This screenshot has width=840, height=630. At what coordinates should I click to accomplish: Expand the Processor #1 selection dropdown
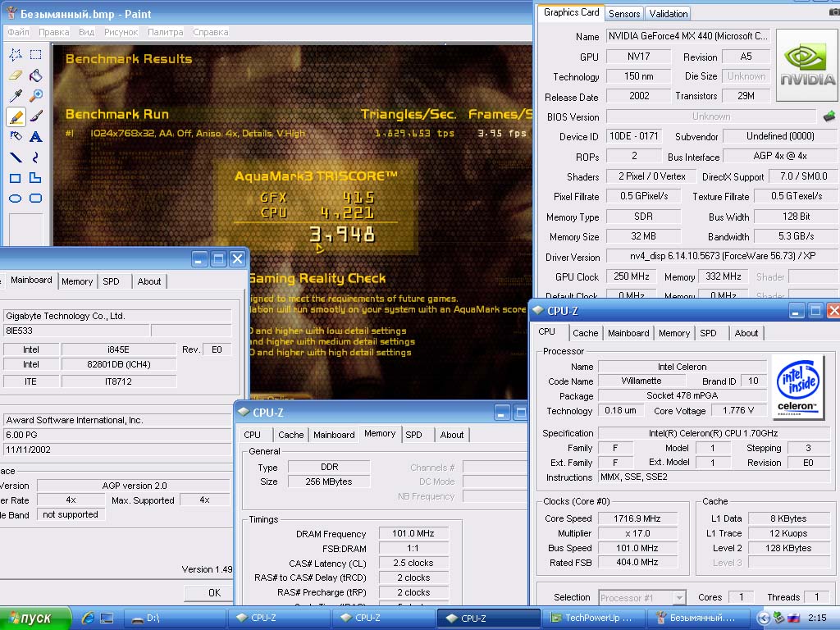[x=678, y=597]
